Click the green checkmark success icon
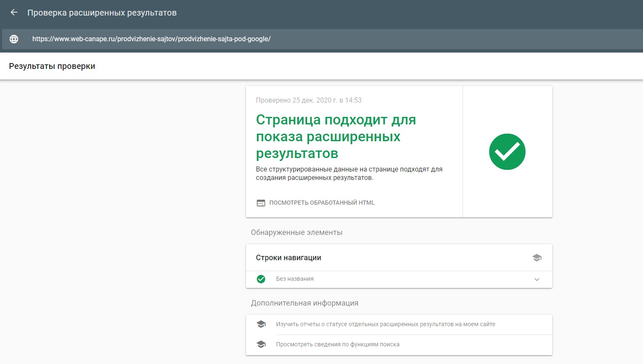Image resolution: width=643 pixels, height=364 pixels. click(x=507, y=152)
